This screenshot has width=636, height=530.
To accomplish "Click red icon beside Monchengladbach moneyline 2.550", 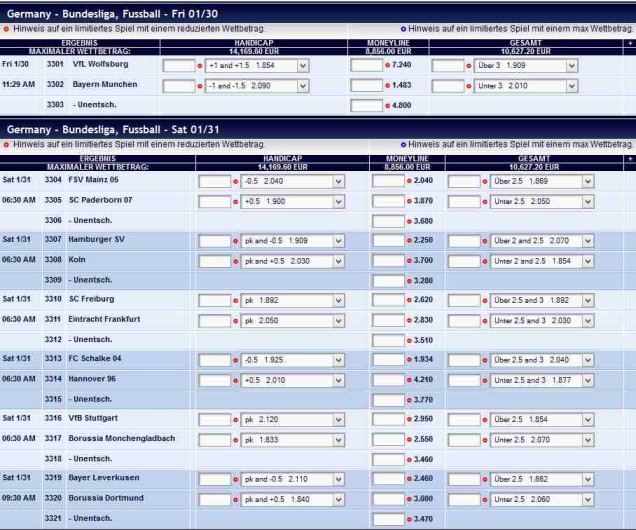I will click(409, 440).
